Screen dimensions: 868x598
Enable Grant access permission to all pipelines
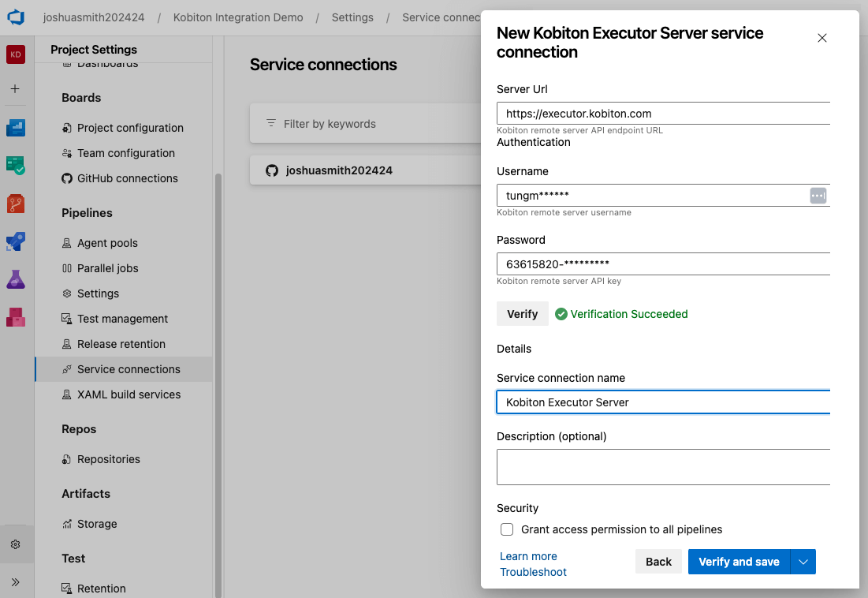point(507,529)
